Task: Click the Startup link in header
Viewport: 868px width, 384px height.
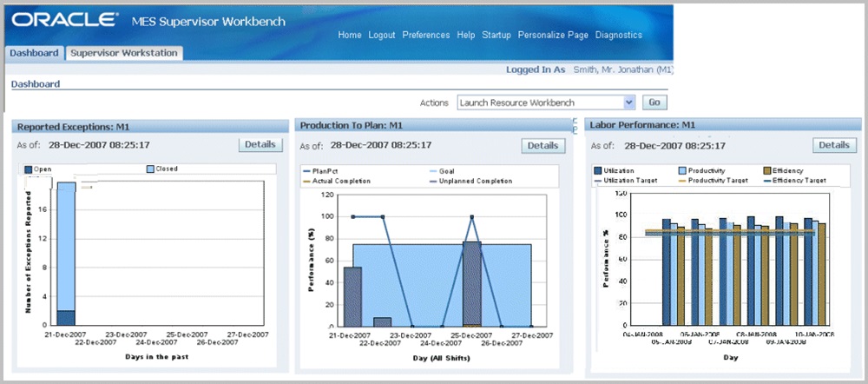Action: [496, 35]
